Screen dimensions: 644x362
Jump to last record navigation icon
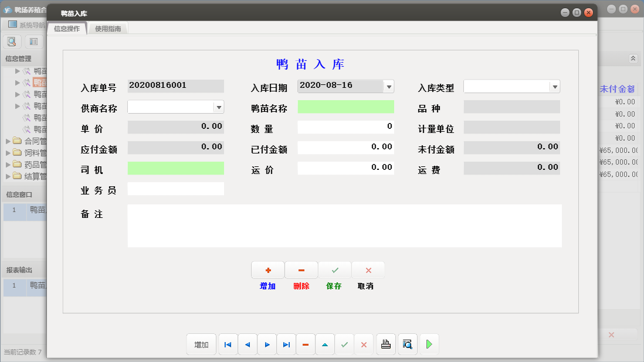coord(286,344)
